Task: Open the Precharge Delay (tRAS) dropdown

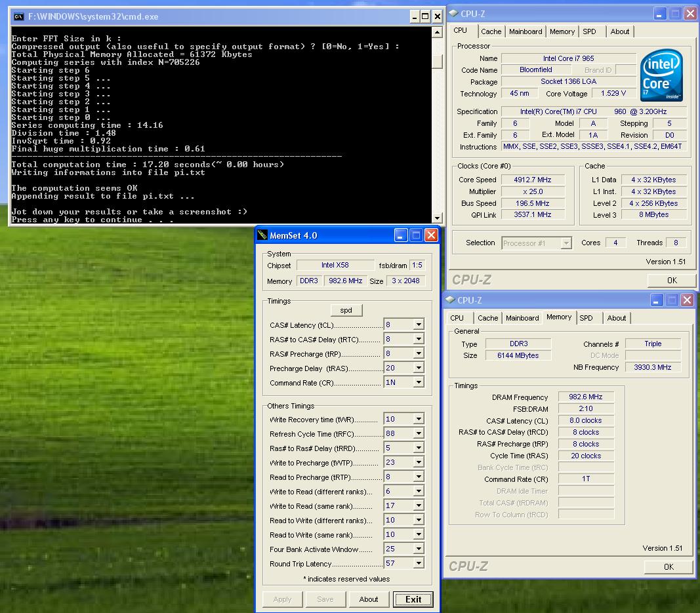Action: [x=419, y=368]
